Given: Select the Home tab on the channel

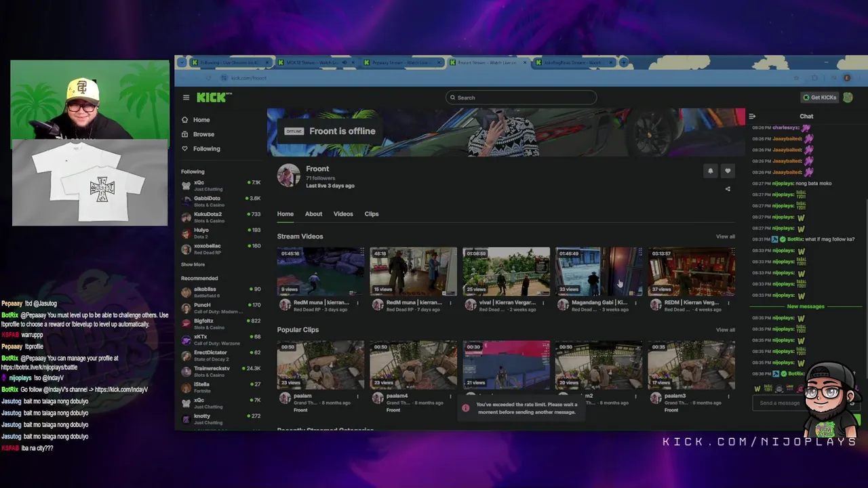Looking at the screenshot, I should coord(285,214).
